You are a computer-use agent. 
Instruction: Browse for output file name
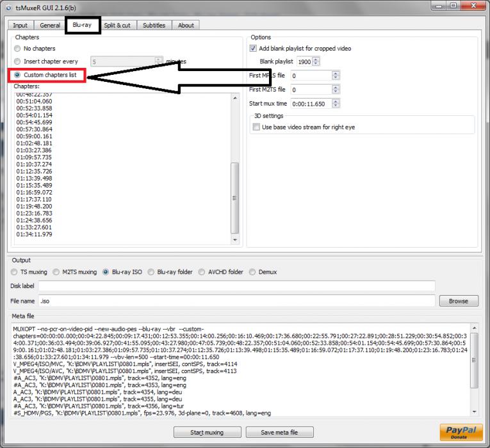click(x=459, y=301)
